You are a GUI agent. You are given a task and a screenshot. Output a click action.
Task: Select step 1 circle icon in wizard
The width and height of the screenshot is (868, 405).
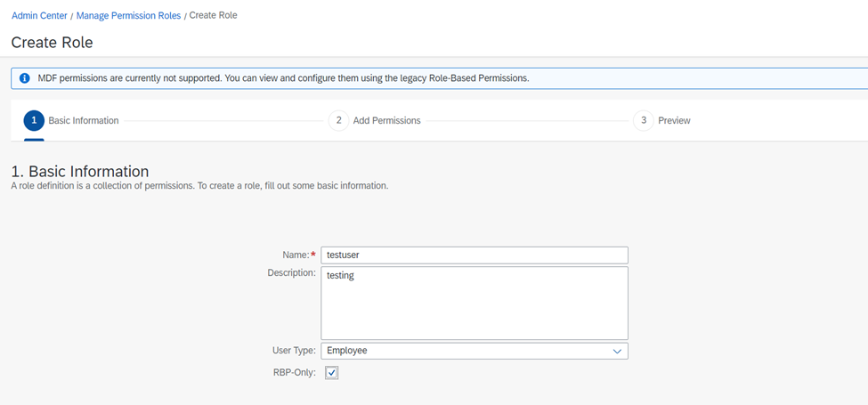click(34, 121)
